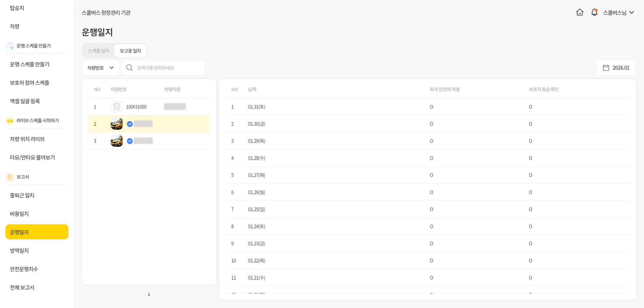Viewport: 644px width, 308px height.
Task: Open the 2026.01 month picker
Action: pos(621,68)
